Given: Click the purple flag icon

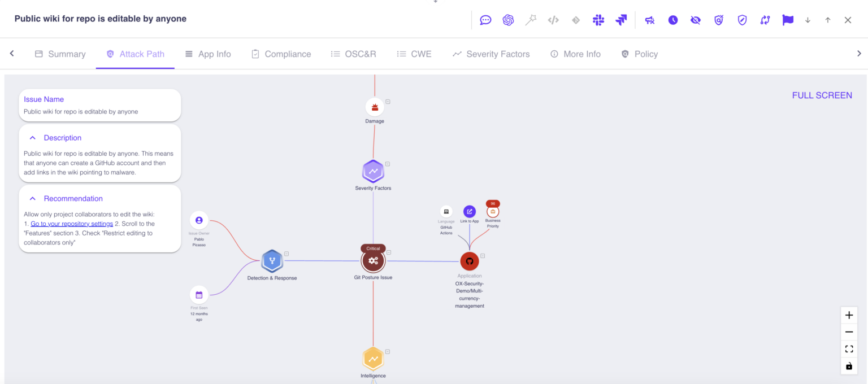Looking at the screenshot, I should pyautogui.click(x=787, y=20).
